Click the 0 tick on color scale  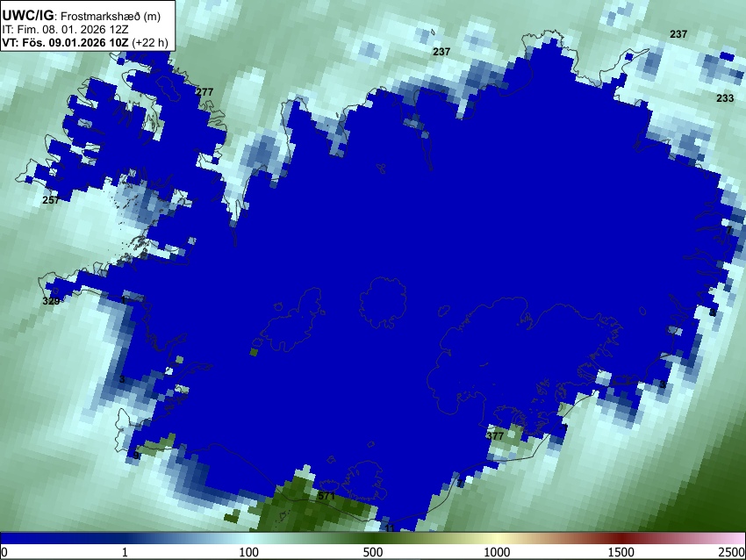[x=4, y=552]
